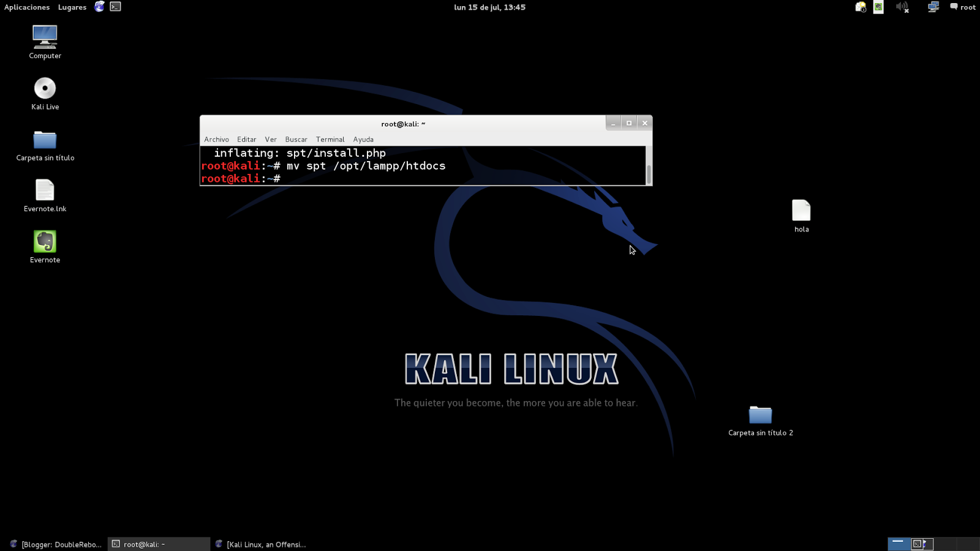Open the muted volume icon
This screenshot has width=980, height=551.
pos(902,7)
